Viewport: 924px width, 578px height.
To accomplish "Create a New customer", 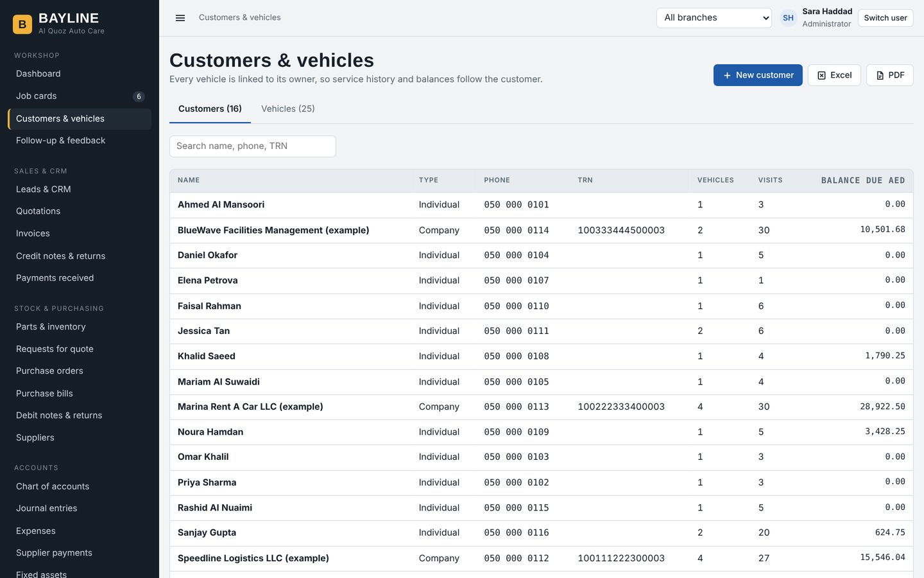I will [758, 75].
